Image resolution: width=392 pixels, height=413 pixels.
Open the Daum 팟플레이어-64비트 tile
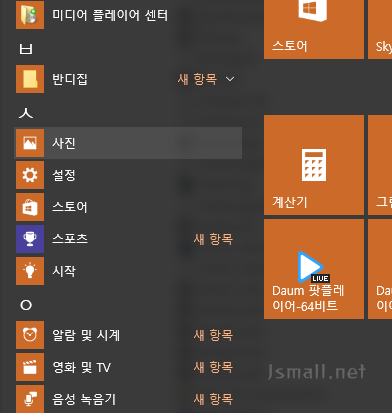click(314, 269)
